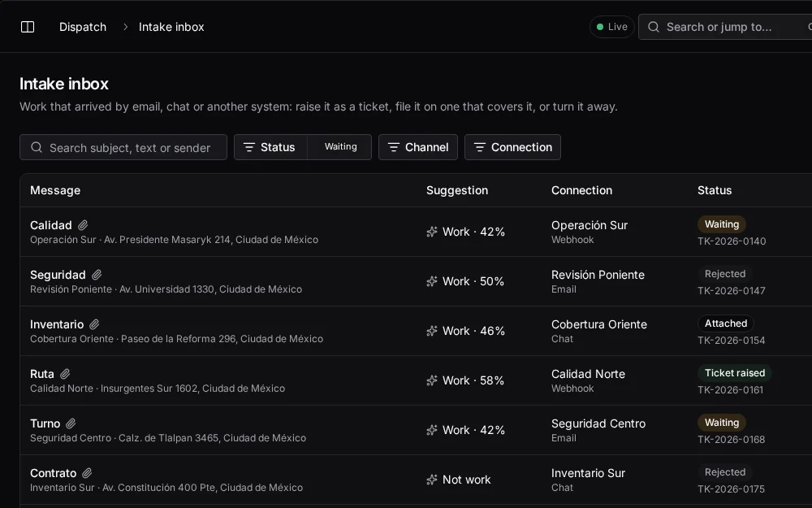The image size is (812, 508).
Task: Click the attachment icon beside Turno
Action: click(x=71, y=423)
